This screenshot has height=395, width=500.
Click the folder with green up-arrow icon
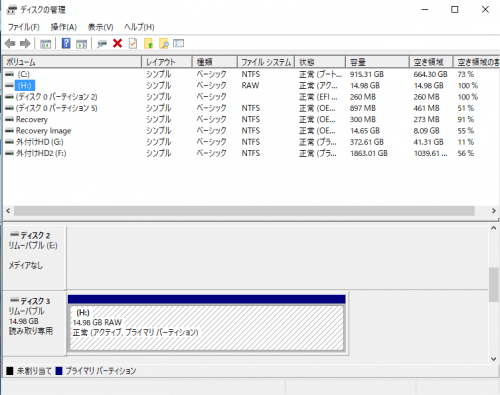[148, 43]
